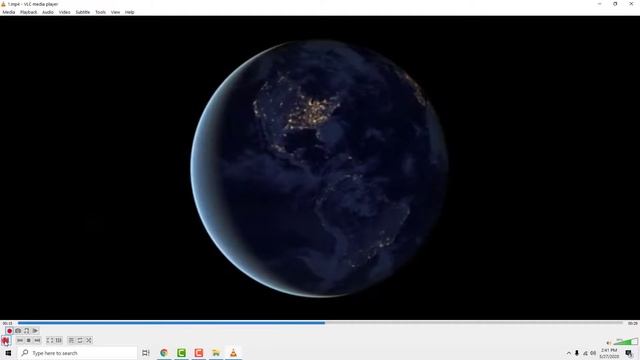Screen dimensions: 640x360
Task: Minimize the VLC window
Action: tap(599, 4)
